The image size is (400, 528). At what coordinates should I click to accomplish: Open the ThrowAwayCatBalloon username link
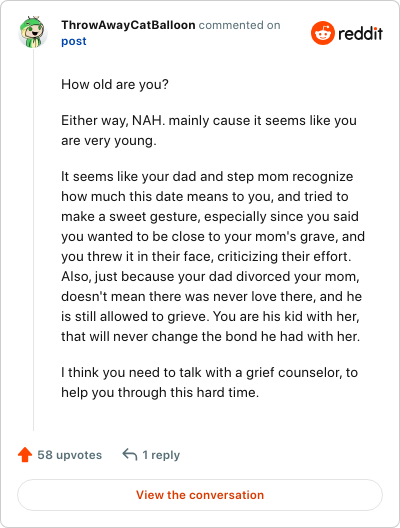pos(128,25)
